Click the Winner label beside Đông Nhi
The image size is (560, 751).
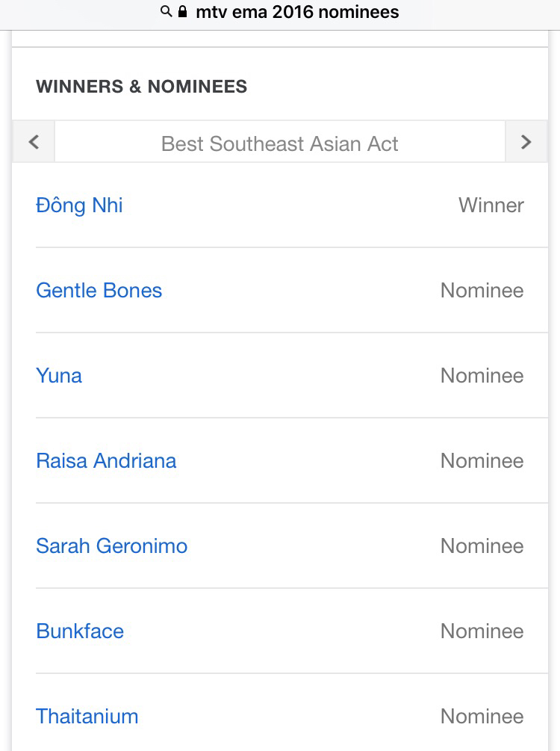[x=491, y=205]
